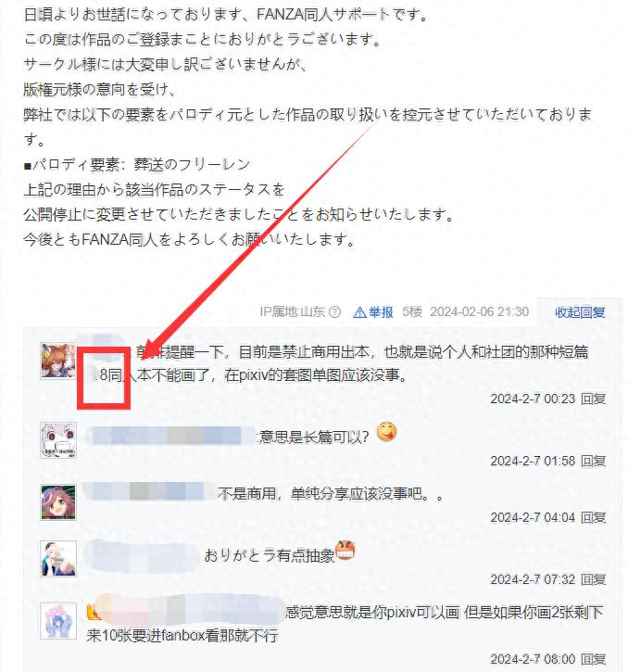
Task: Reply to the 07:32 comment
Action: pos(594,580)
